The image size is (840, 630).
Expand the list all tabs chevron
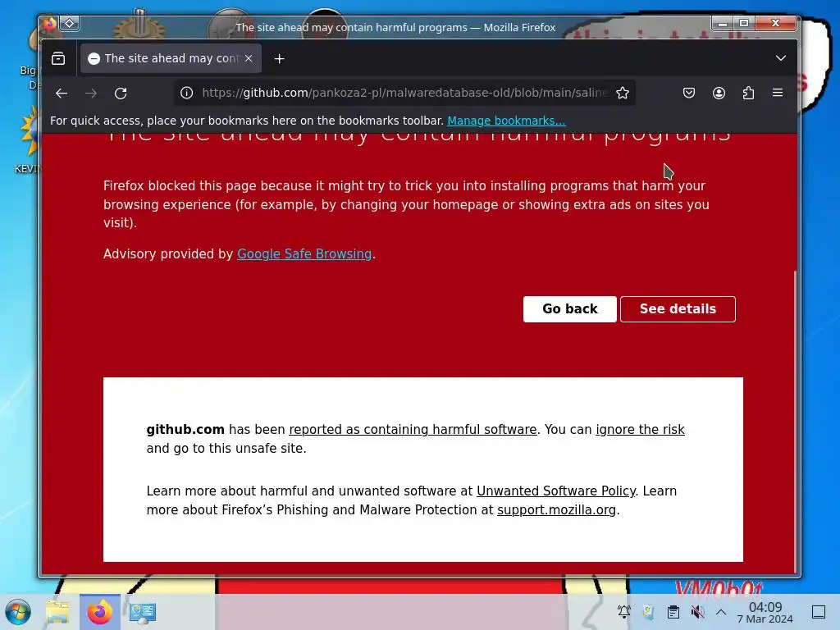click(781, 58)
